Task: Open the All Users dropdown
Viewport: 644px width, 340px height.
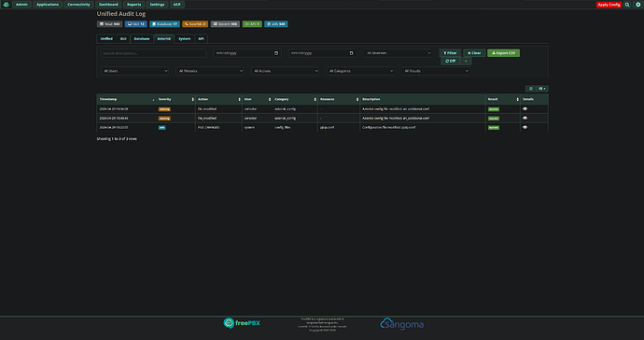Action: pyautogui.click(x=134, y=71)
